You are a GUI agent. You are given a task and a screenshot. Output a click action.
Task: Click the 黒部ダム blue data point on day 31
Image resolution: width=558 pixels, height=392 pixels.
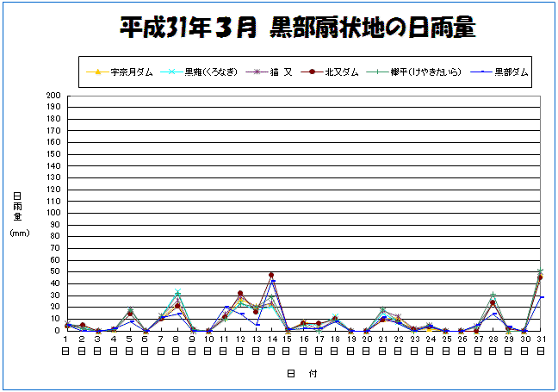click(542, 297)
